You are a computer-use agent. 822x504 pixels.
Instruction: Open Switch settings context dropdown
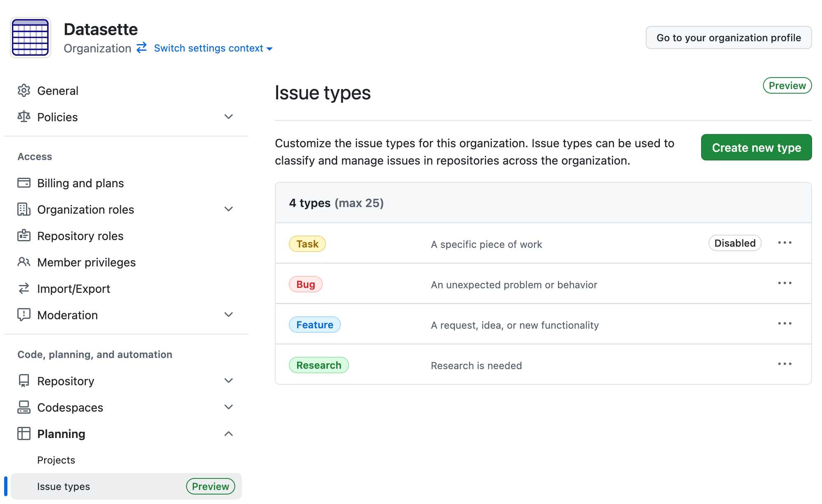pos(213,48)
